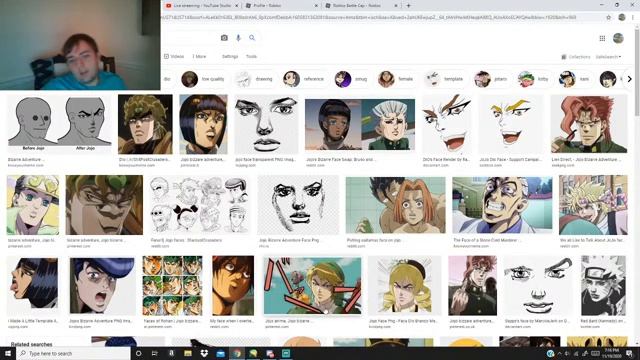
Task: Open search Settings menu
Action: [230, 57]
